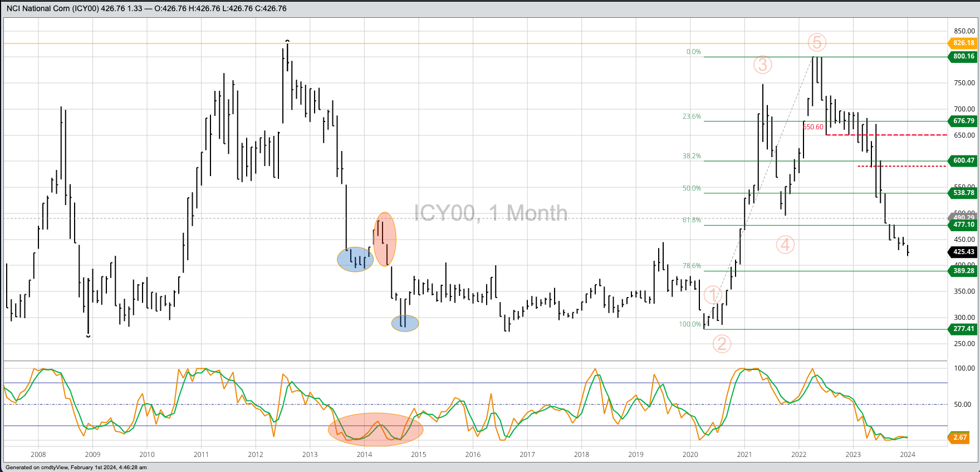980x472 pixels.
Task: Click the 38.2% retracement label
Action: [692, 156]
